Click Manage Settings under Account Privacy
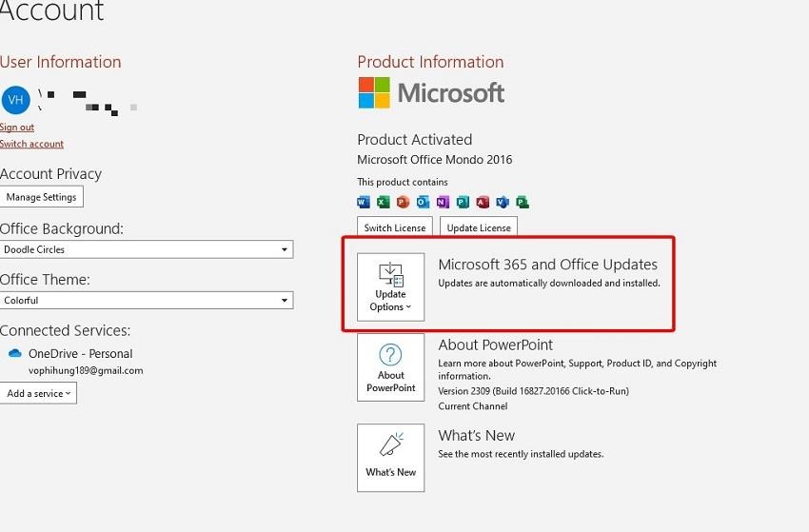This screenshot has width=809, height=532. 41,197
